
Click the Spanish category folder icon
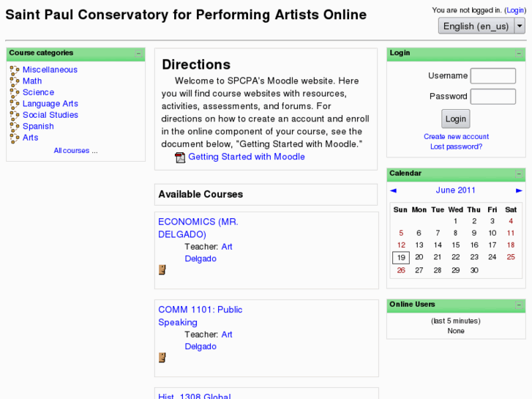point(14,127)
